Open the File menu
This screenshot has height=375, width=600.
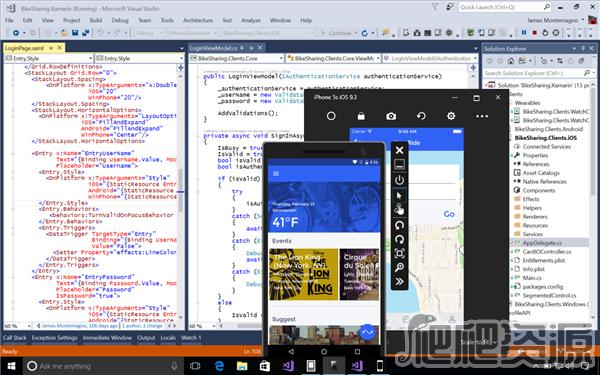[9, 20]
